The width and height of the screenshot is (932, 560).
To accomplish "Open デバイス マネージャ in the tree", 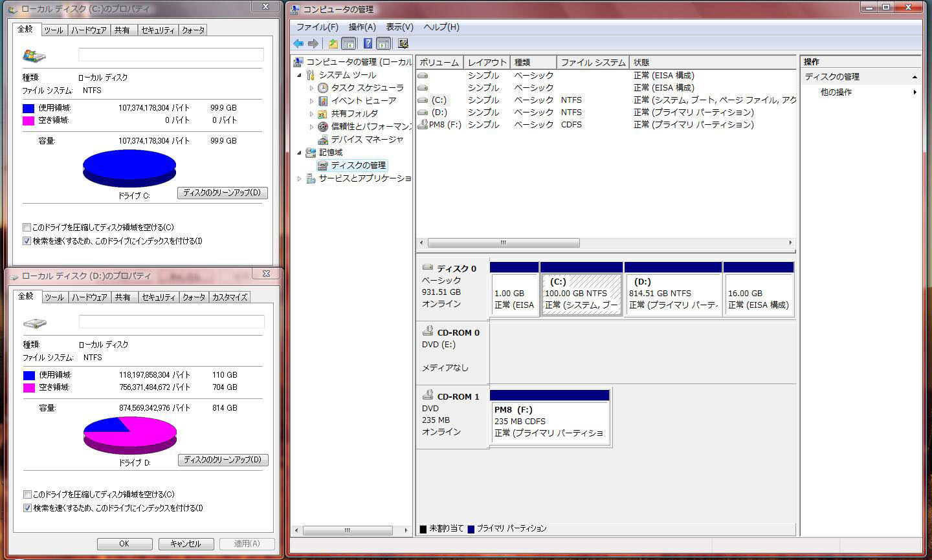I will 366,139.
